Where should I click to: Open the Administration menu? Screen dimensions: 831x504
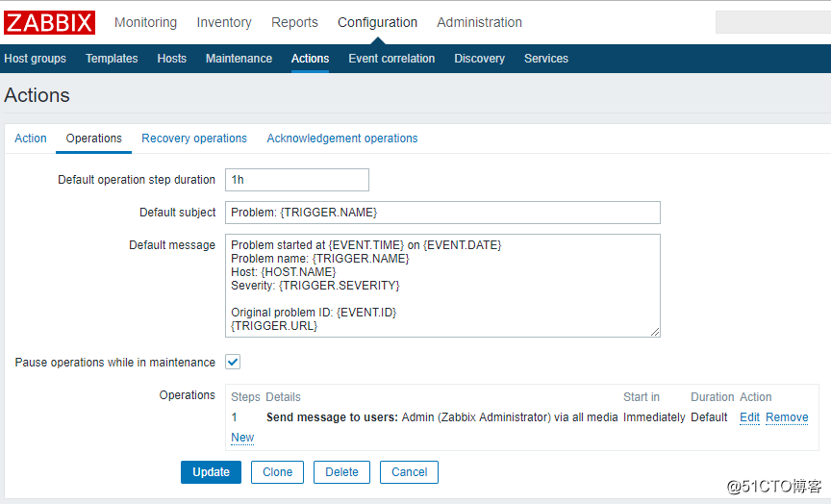click(479, 22)
